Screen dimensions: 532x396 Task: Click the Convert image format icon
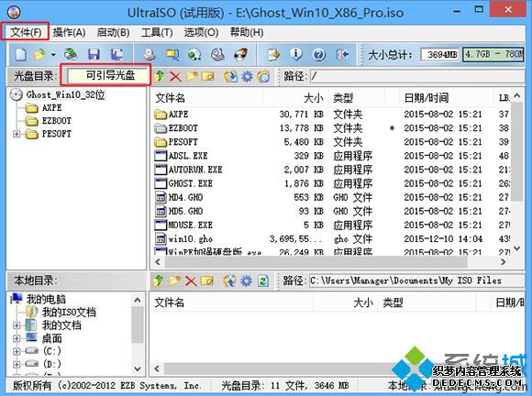(x=172, y=54)
